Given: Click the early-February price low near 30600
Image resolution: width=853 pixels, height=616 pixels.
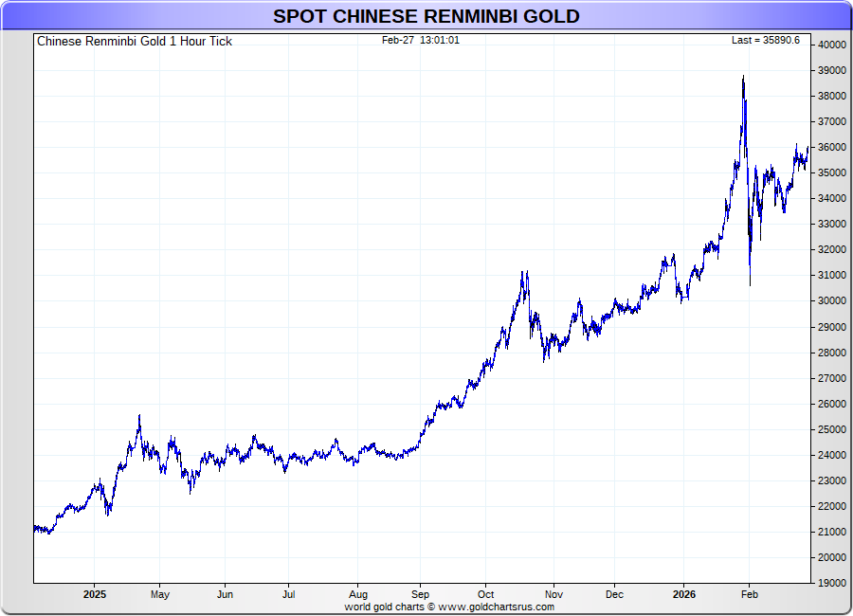Looking at the screenshot, I should 751,283.
